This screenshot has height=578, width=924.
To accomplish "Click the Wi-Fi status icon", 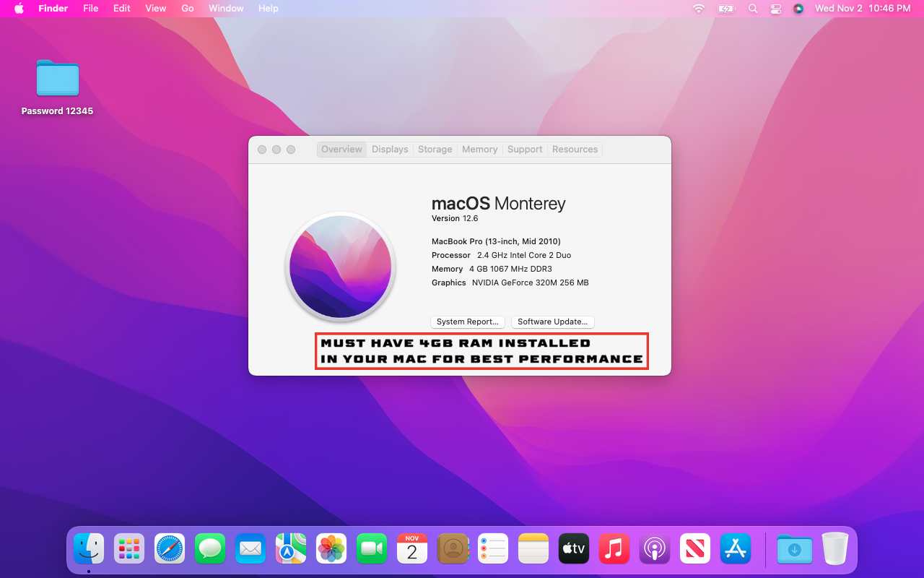I will tap(698, 9).
